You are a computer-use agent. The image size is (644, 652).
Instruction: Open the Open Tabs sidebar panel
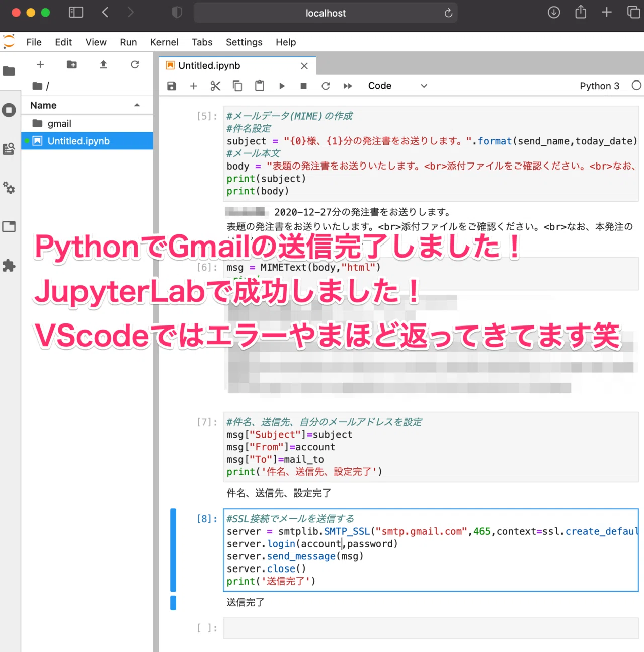tap(9, 226)
